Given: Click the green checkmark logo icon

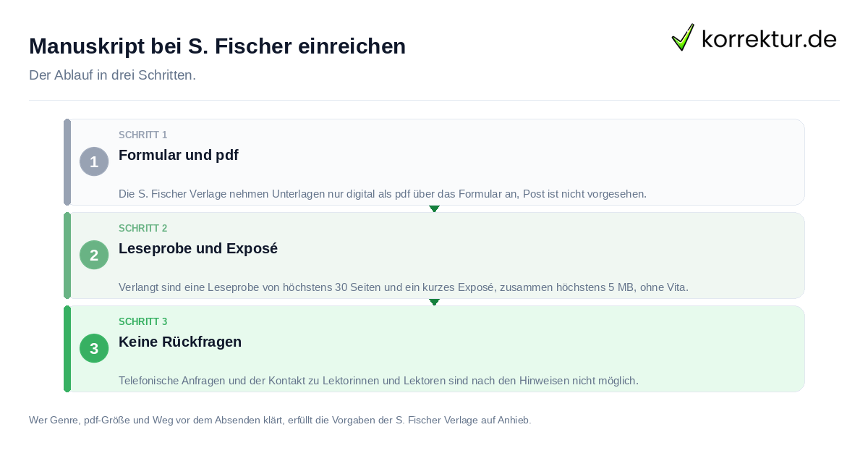Looking at the screenshot, I should pos(683,38).
